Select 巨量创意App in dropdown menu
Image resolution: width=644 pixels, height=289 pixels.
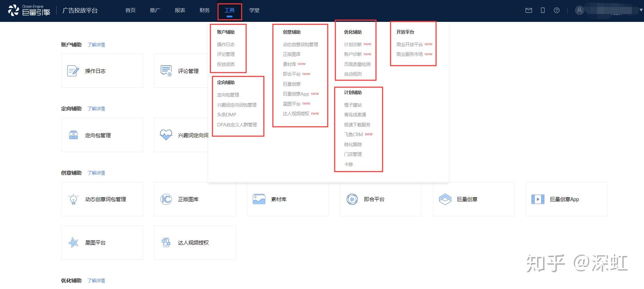click(x=296, y=94)
